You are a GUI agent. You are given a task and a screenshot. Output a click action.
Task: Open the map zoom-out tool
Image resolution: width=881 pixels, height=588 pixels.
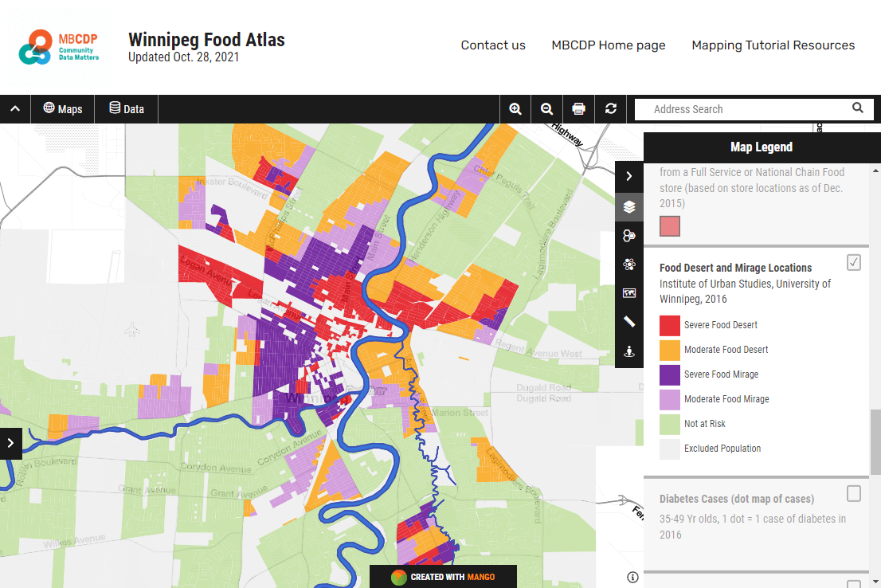pos(546,108)
